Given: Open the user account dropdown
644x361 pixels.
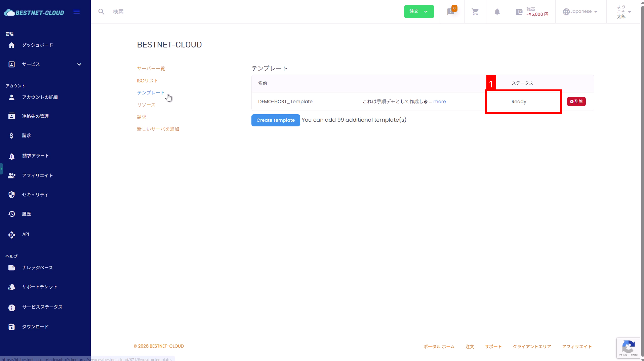Looking at the screenshot, I should (x=623, y=12).
